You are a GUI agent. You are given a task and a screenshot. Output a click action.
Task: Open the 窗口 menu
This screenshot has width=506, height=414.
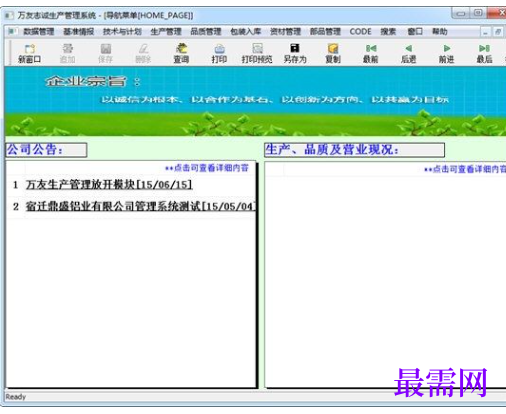(415, 32)
